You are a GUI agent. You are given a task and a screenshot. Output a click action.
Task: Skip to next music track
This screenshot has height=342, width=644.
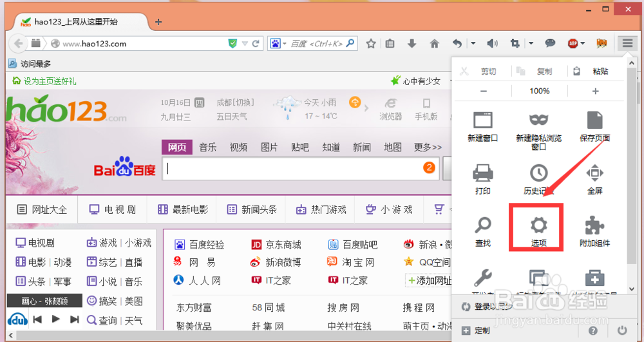pos(74,319)
